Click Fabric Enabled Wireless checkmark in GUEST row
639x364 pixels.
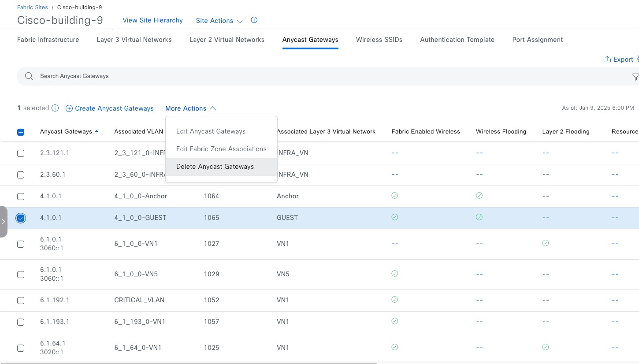point(395,217)
